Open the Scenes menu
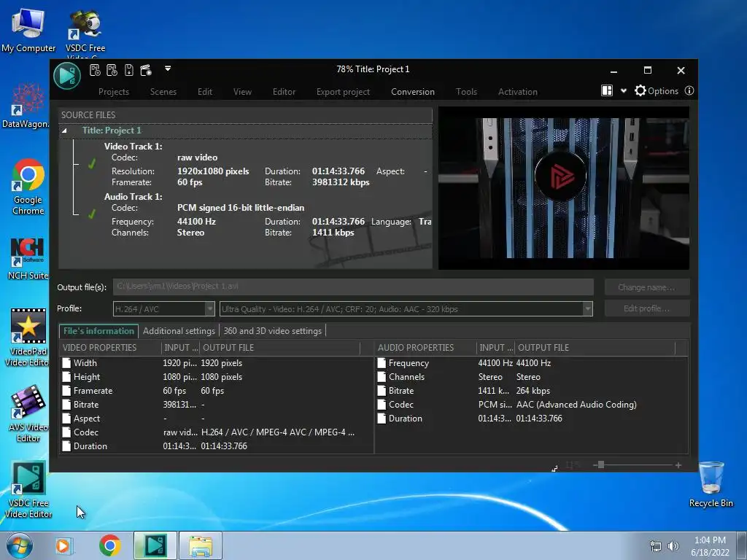 point(163,92)
